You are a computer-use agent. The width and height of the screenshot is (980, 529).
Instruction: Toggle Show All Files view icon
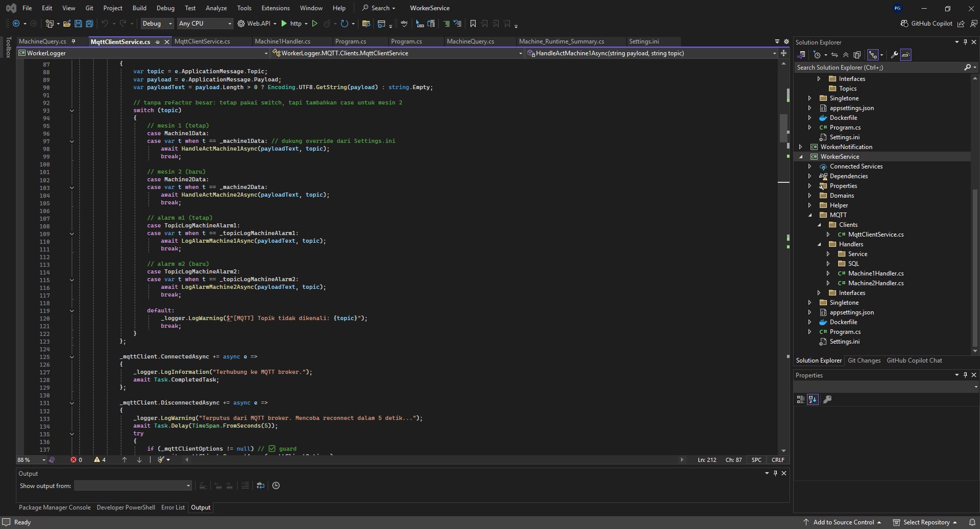857,55
